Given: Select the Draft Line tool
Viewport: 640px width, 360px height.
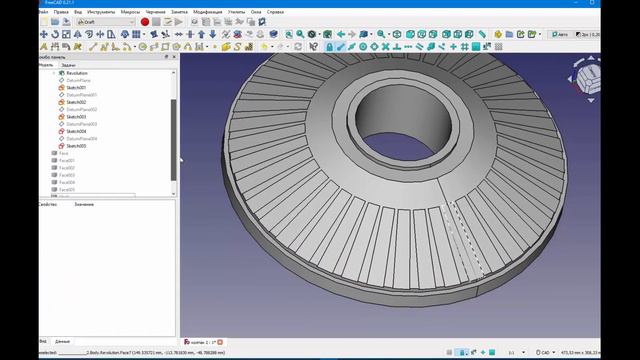Looking at the screenshot, I should 93,47.
